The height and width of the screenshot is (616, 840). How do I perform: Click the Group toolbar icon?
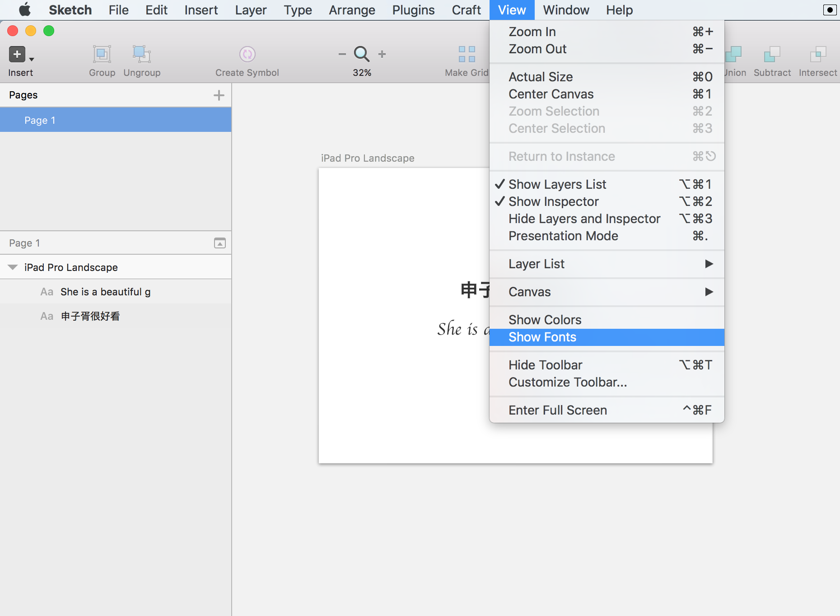[x=102, y=54]
